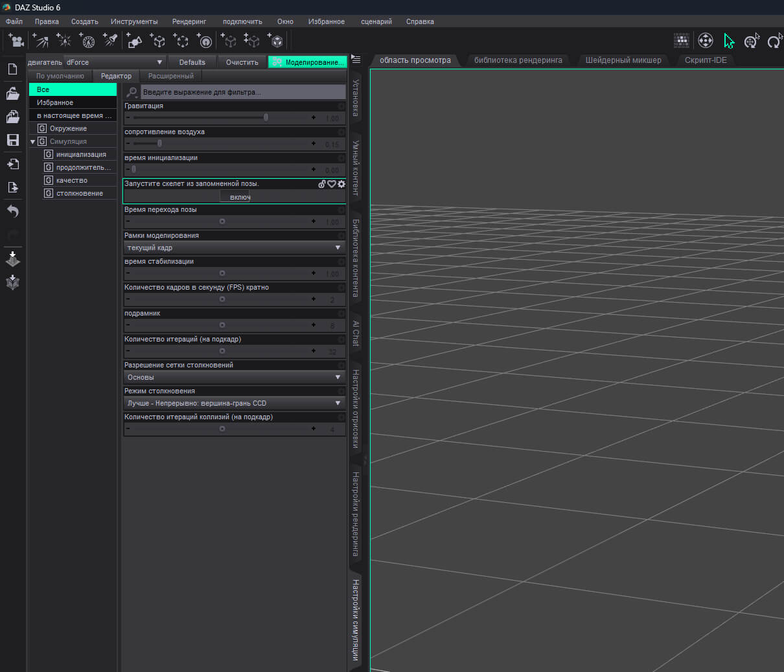
Task: Collapse the Симуляция tree group
Action: point(33,141)
